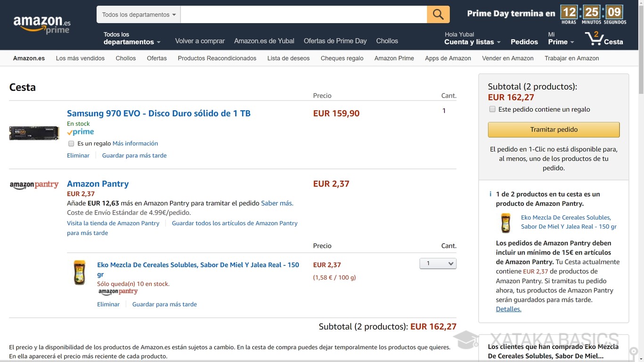The image size is (644, 362).
Task: Click 'Eliminar' under the Samsung SSD
Action: pos(78,155)
